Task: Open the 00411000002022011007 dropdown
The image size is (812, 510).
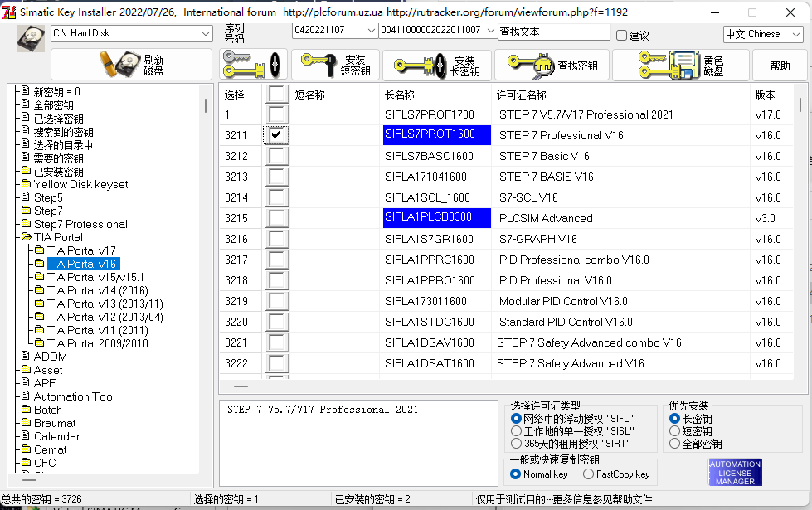Action: click(x=490, y=31)
